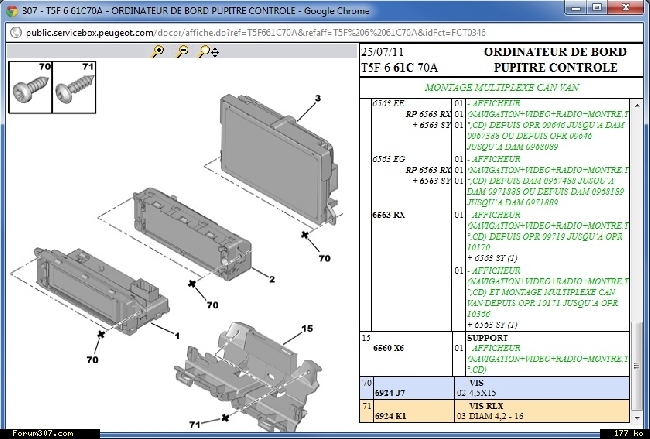Click callout 70 under display part 2

212,305
